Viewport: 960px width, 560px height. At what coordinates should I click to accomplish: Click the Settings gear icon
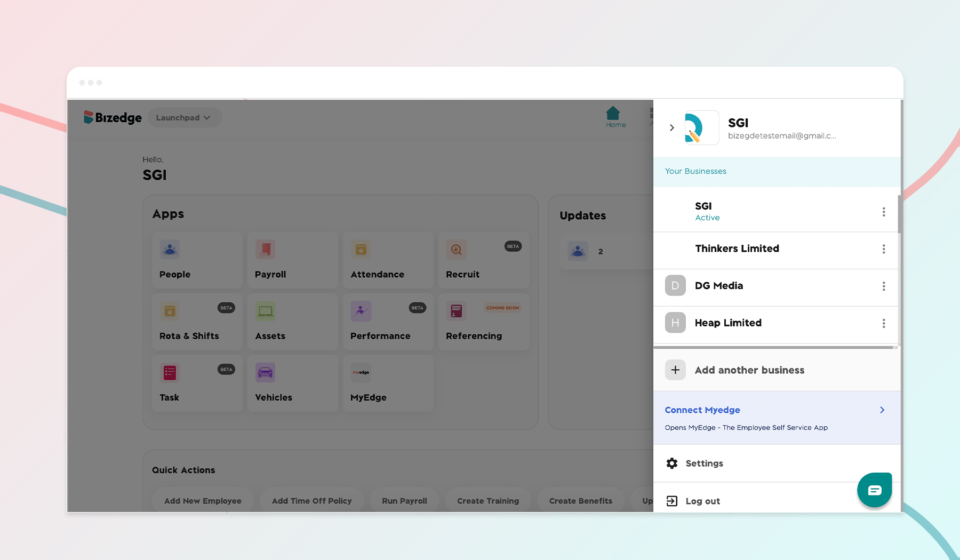coord(672,463)
